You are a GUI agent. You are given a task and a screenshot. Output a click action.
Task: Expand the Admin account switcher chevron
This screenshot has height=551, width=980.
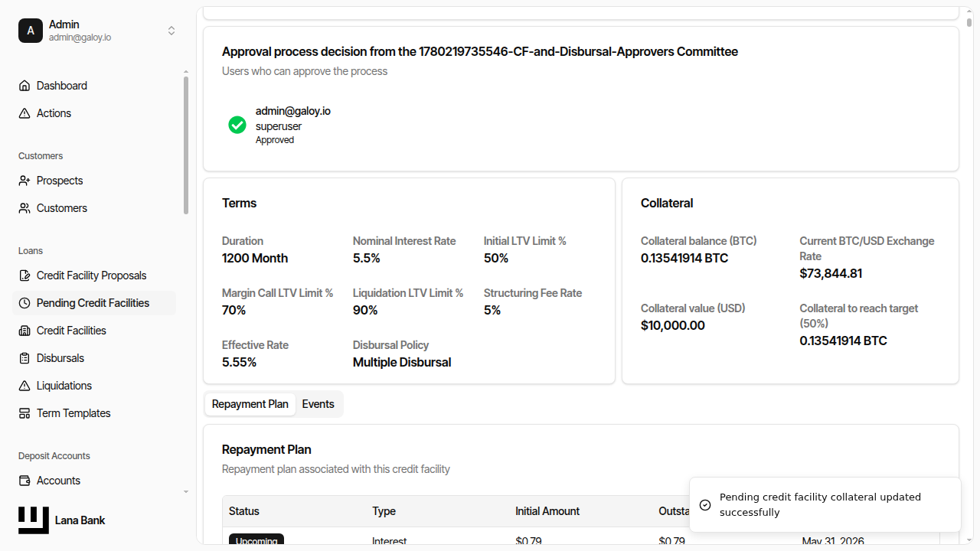[x=171, y=31]
